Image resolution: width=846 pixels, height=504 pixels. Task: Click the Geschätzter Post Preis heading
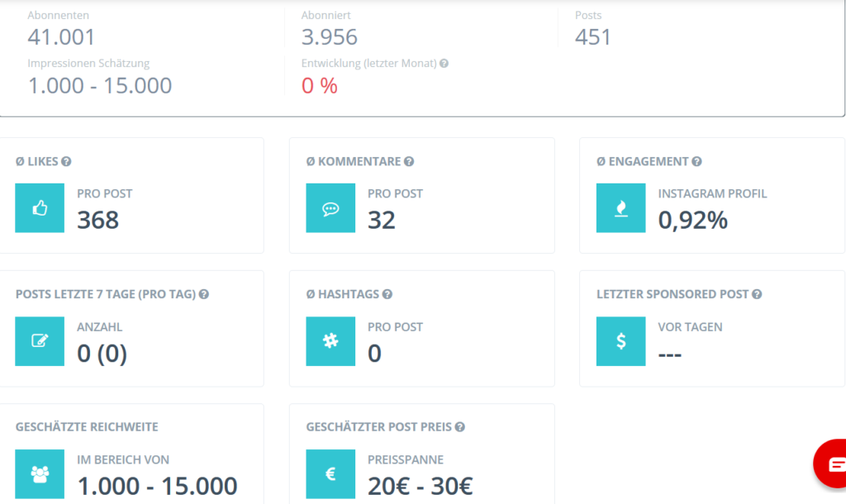tap(378, 427)
